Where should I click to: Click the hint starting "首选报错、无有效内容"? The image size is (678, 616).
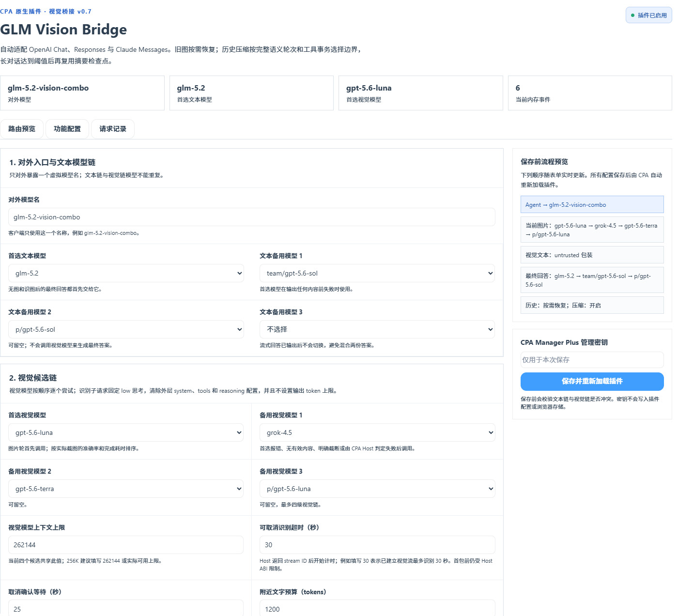pyautogui.click(x=338, y=448)
